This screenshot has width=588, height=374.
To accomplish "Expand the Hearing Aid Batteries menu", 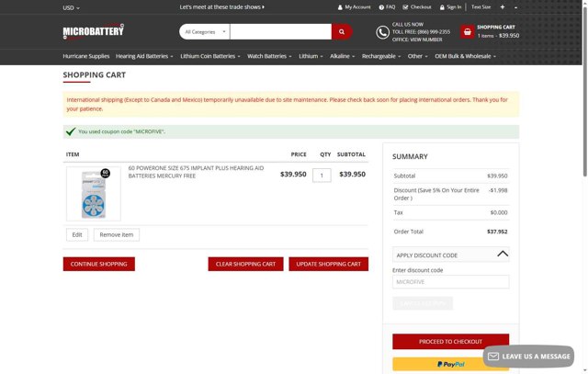I will [144, 56].
